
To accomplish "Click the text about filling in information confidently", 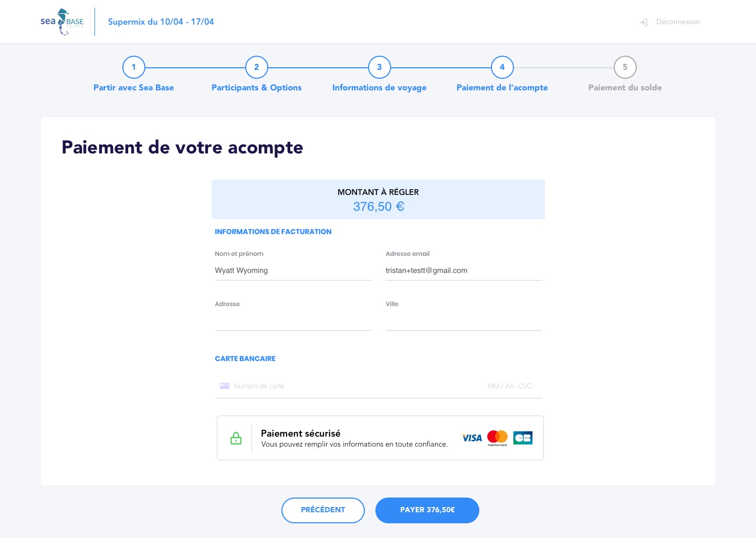I will coord(354,444).
